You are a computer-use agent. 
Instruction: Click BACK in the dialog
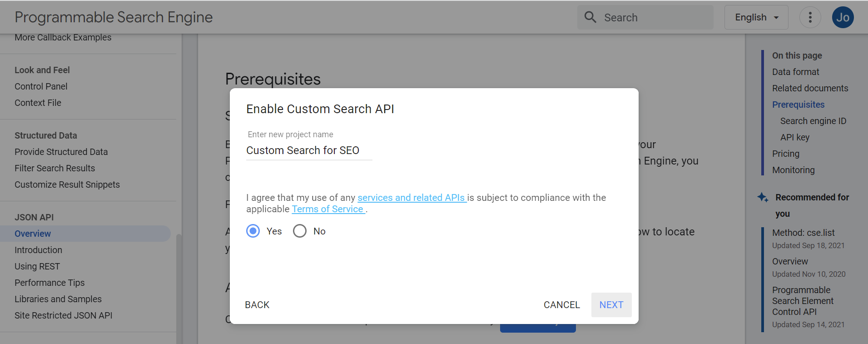pos(257,304)
